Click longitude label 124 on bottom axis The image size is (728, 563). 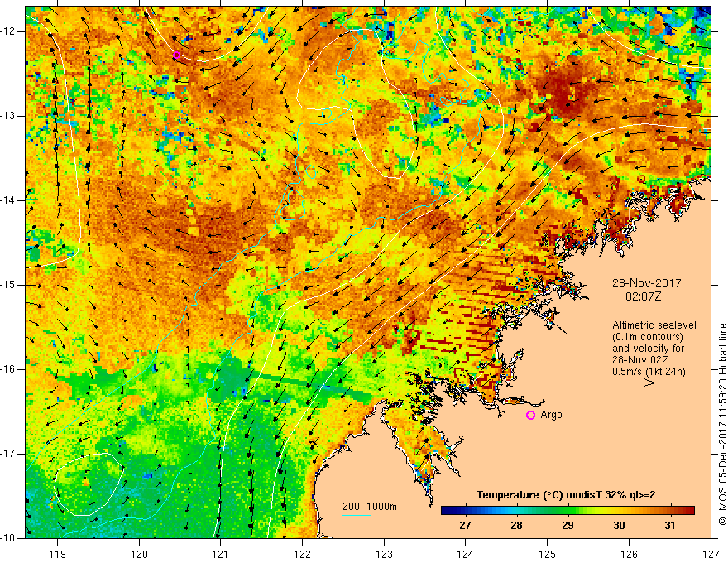[465, 554]
